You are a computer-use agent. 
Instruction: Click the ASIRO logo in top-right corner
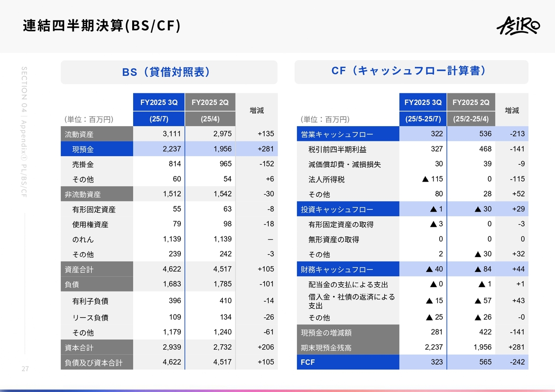click(518, 26)
